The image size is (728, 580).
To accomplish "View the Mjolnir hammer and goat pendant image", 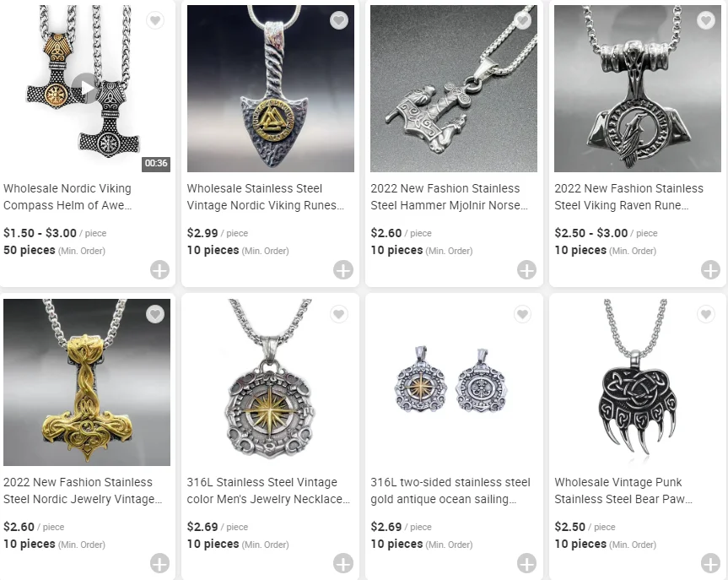I will point(454,89).
